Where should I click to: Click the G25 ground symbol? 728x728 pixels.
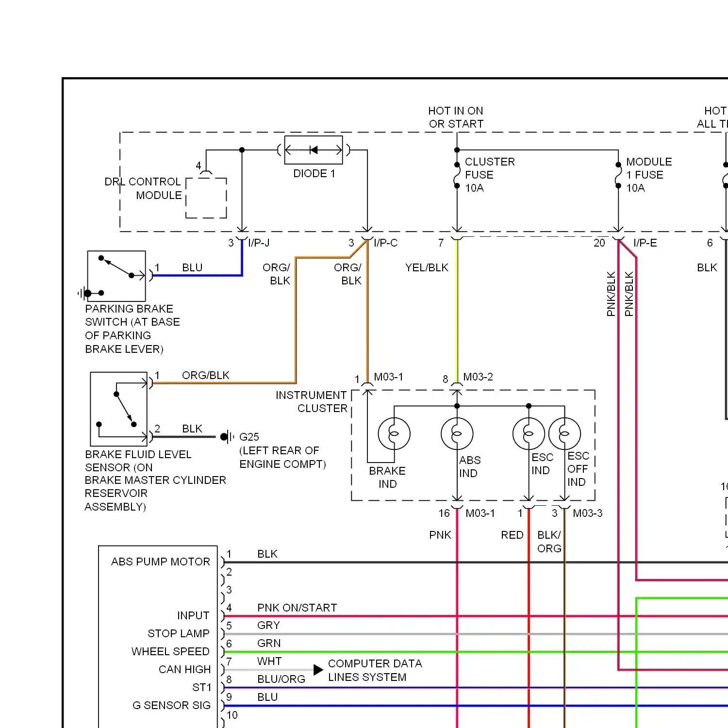[227, 437]
